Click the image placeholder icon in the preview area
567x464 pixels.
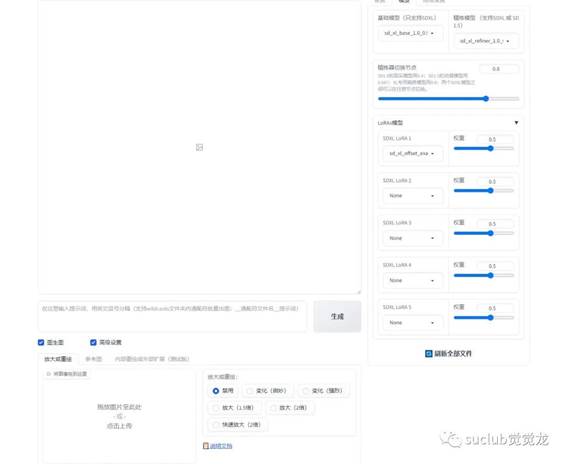[x=199, y=147]
